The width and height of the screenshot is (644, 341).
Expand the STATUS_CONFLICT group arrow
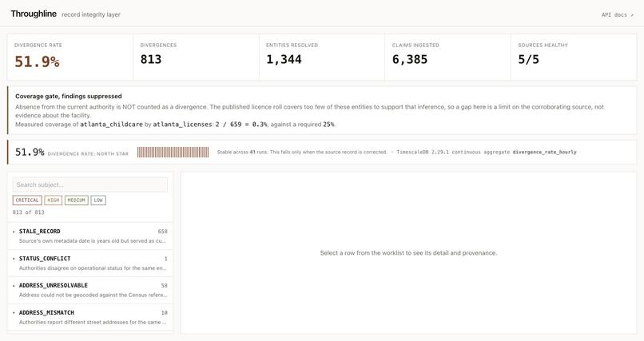14,259
